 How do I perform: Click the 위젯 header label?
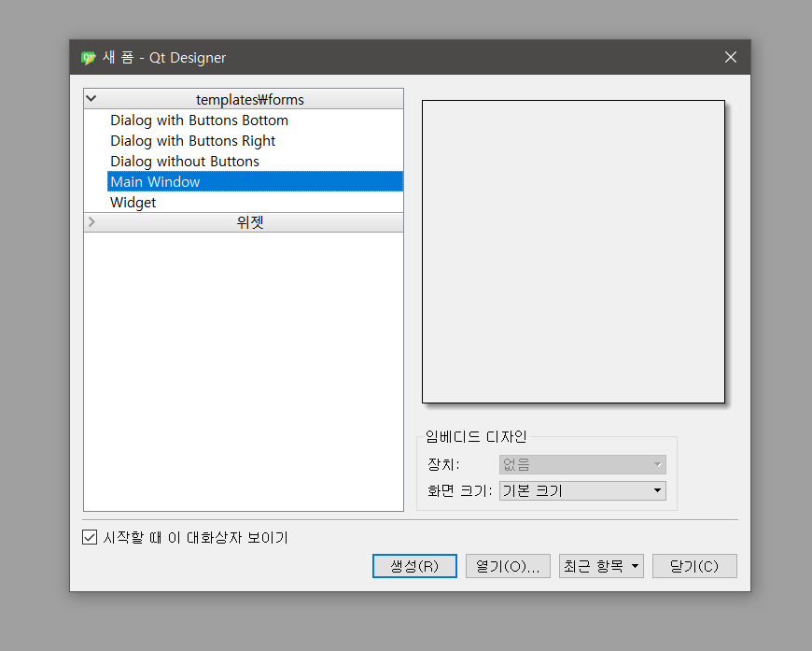tap(250, 222)
